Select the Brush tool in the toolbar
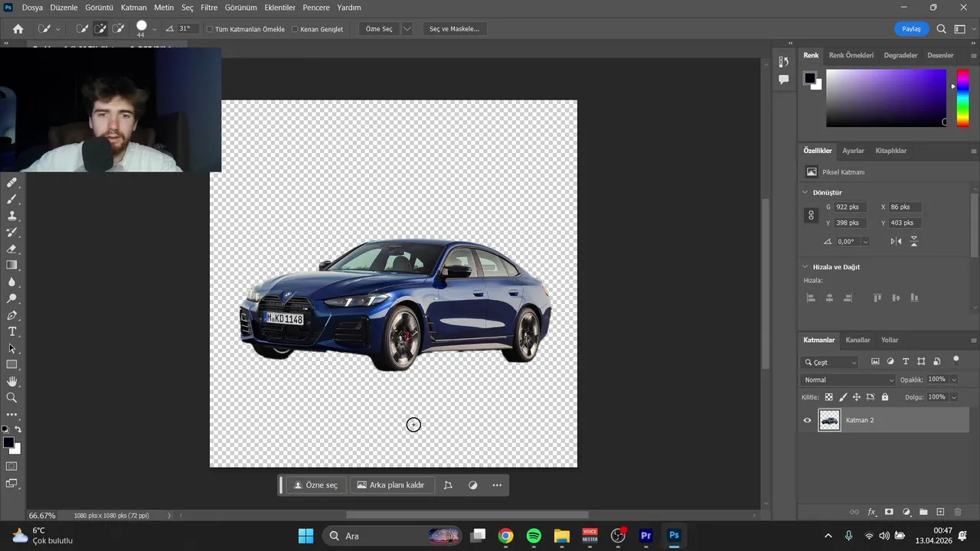 (12, 199)
